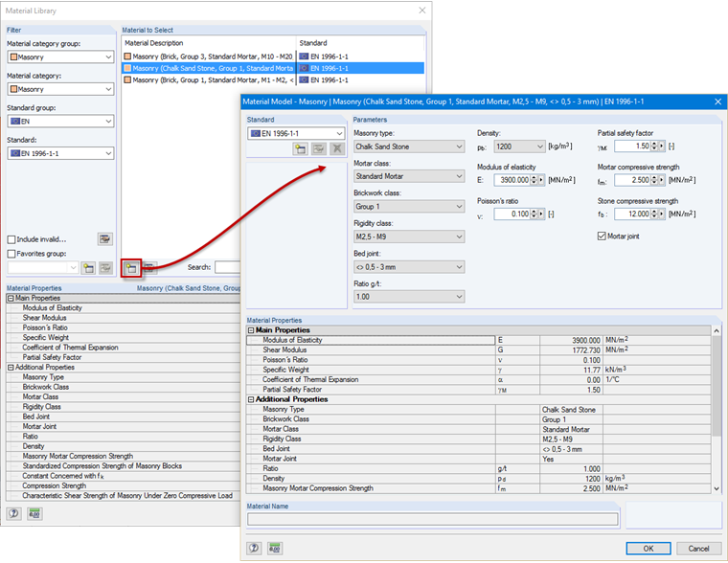Open the Standard dropdown in the Filter panel
The width and height of the screenshot is (728, 563).
(60, 153)
